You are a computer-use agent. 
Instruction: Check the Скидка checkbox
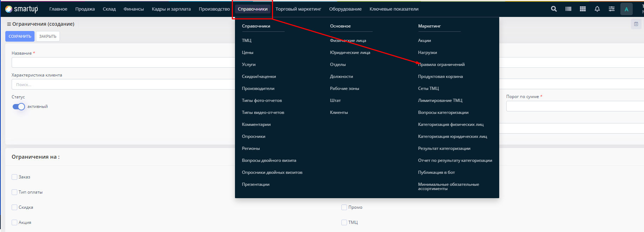tap(14, 207)
